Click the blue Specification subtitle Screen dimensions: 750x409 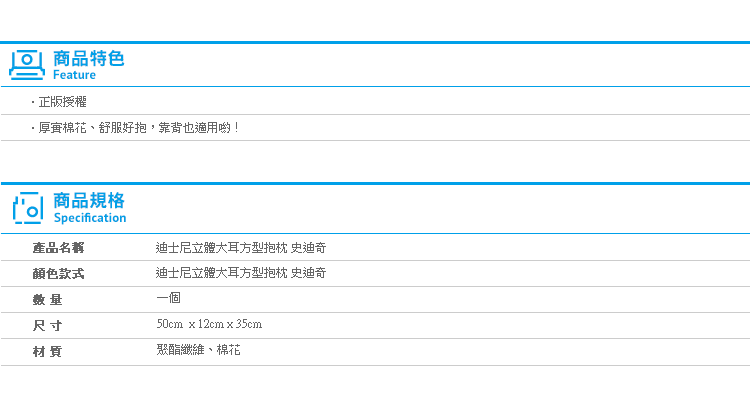90,218
